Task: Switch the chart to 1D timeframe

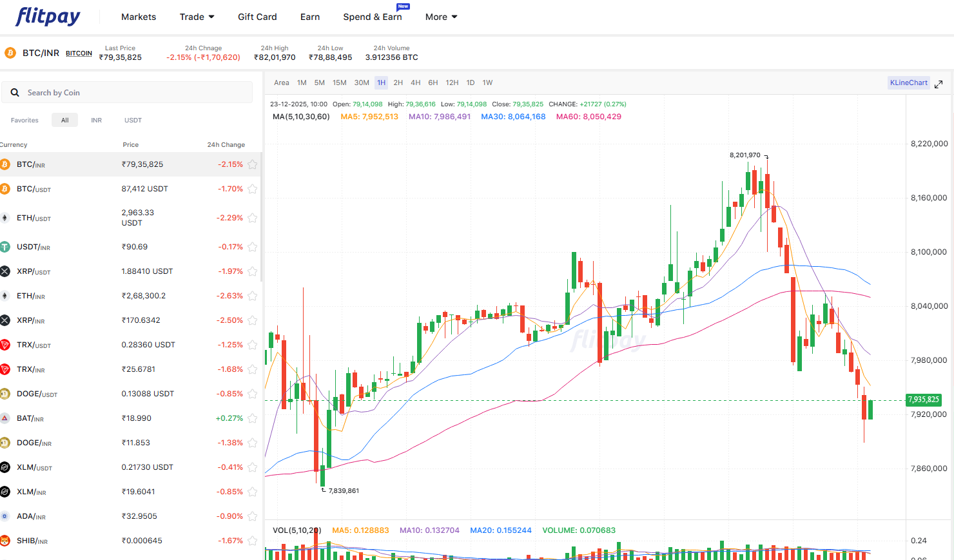Action: coord(470,82)
